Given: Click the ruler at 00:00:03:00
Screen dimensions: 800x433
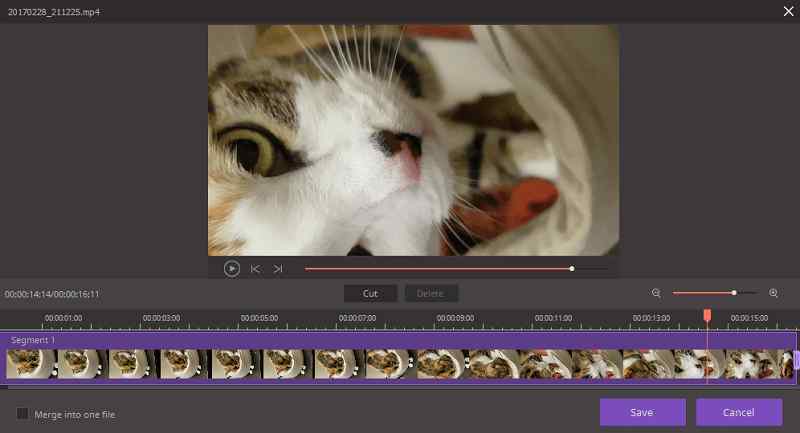Looking at the screenshot, I should pos(161,318).
